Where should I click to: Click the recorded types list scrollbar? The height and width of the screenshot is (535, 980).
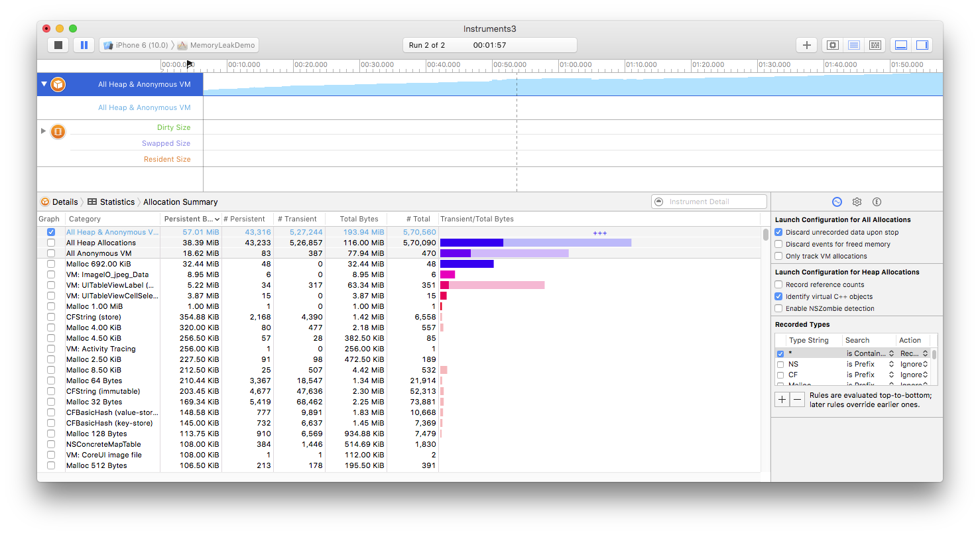click(x=934, y=354)
